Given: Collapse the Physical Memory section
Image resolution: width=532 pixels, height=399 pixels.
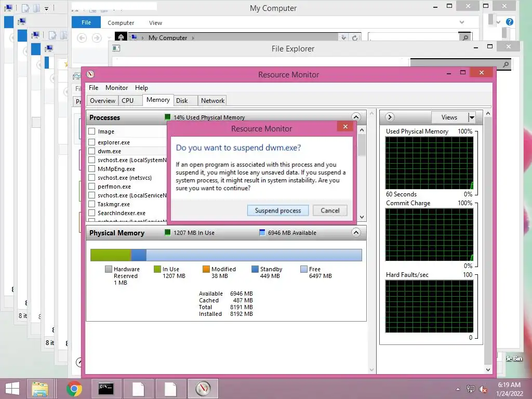Looking at the screenshot, I should tap(356, 232).
